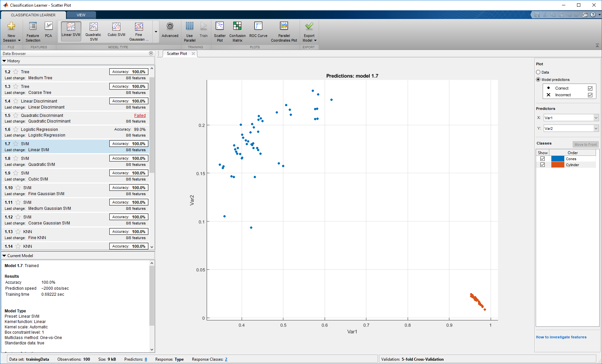Click the Save floppy disk icon
Viewport: 602px width, 364px height.
click(x=537, y=15)
